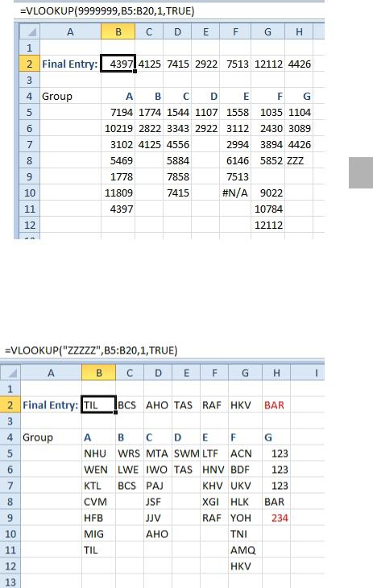Image resolution: width=373 pixels, height=588 pixels.
Task: Click the cell containing JSF
Action: [158, 502]
